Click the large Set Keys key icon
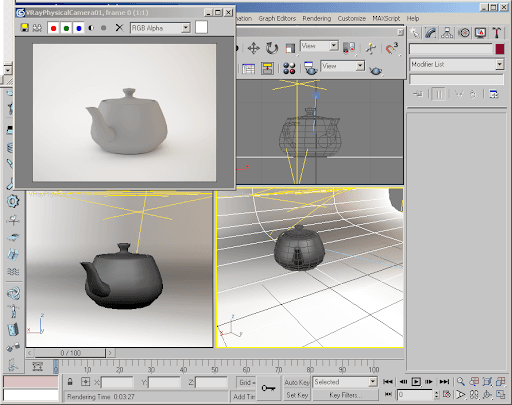The width and height of the screenshot is (512, 405). [268, 388]
